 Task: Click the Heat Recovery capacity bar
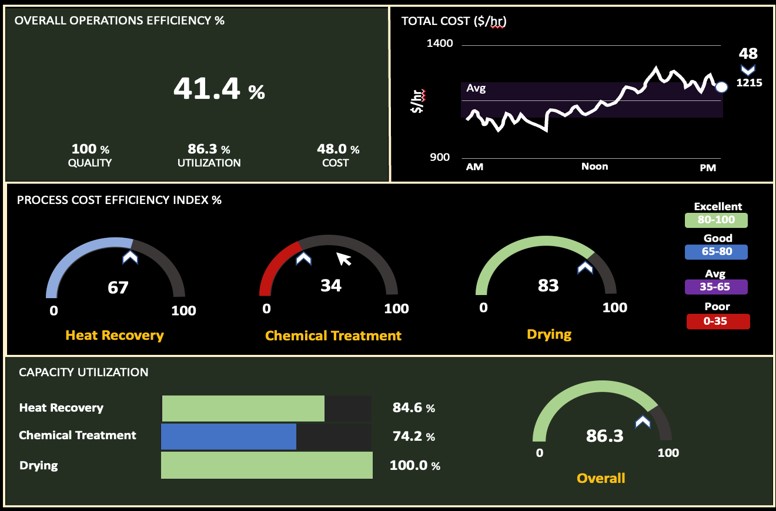243,408
